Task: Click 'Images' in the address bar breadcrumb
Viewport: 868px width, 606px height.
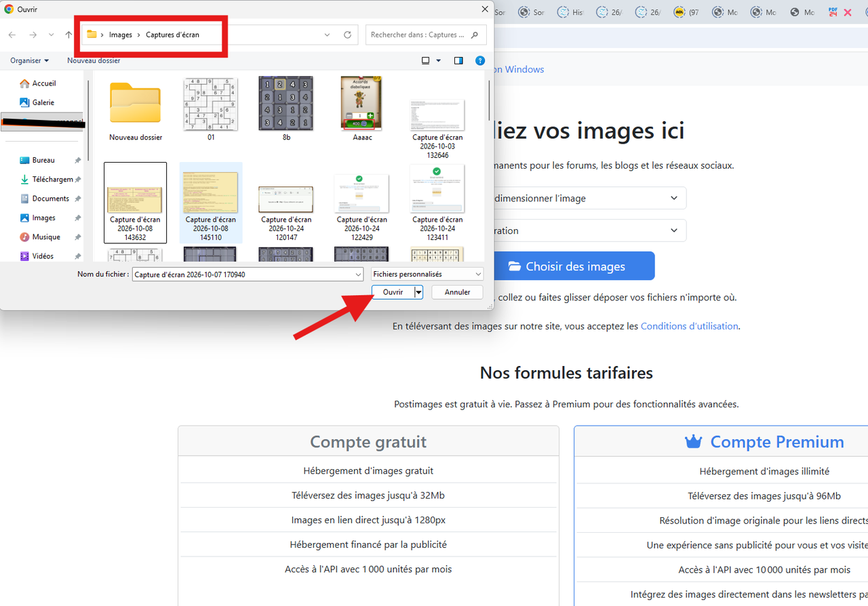Action: 121,35
